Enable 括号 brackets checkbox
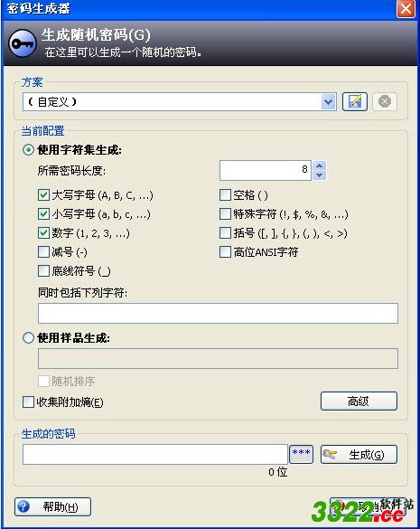This screenshot has width=420, height=529. tap(225, 232)
